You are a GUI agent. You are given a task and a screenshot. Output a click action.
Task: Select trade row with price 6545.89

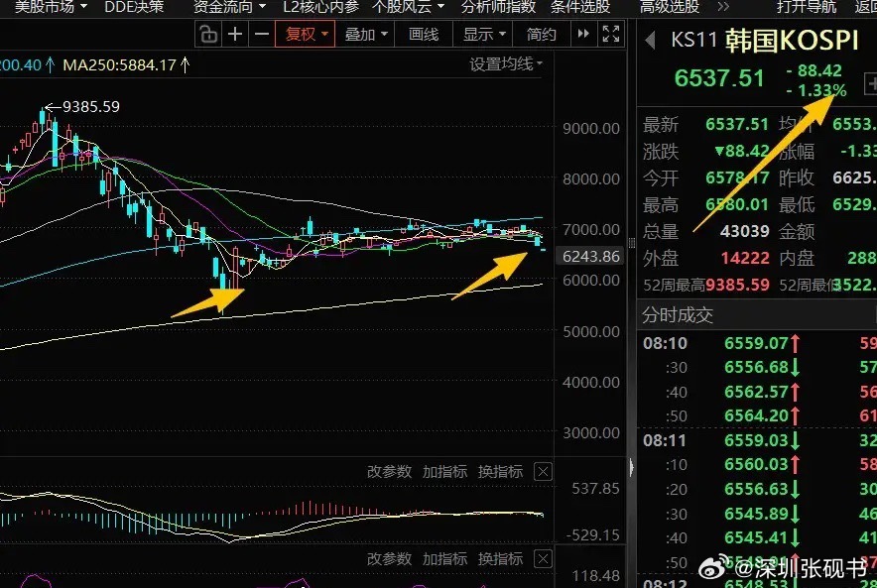757,514
